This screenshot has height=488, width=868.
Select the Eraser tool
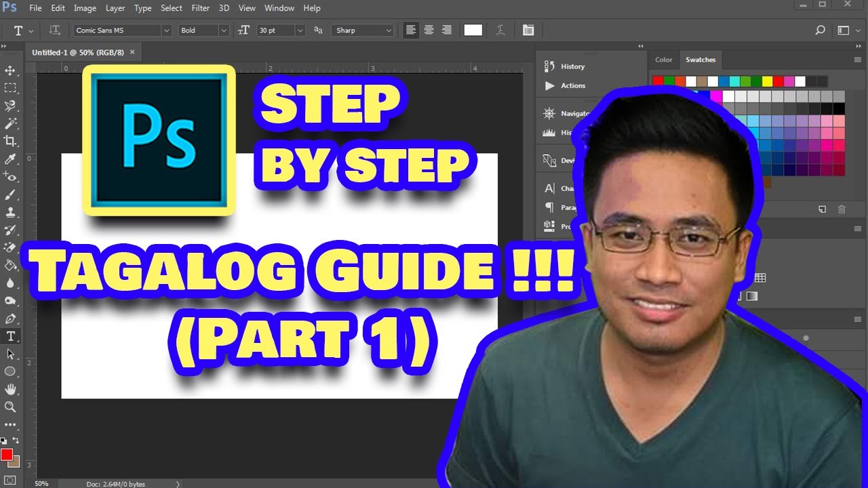10,247
